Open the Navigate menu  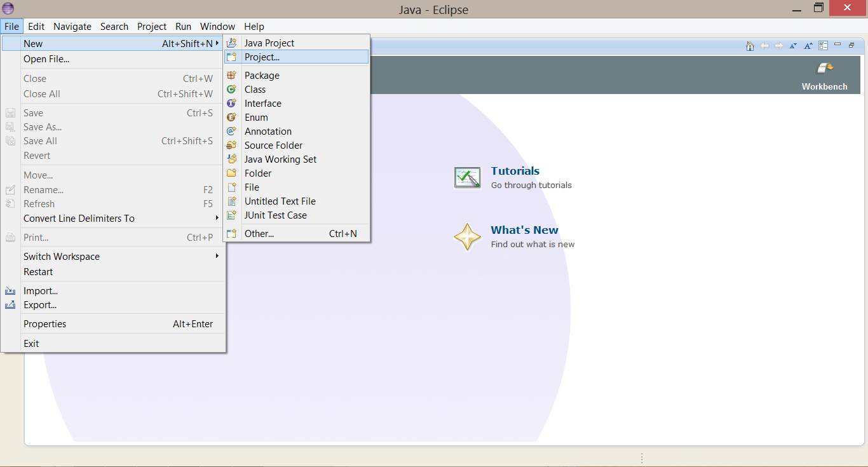pyautogui.click(x=72, y=27)
